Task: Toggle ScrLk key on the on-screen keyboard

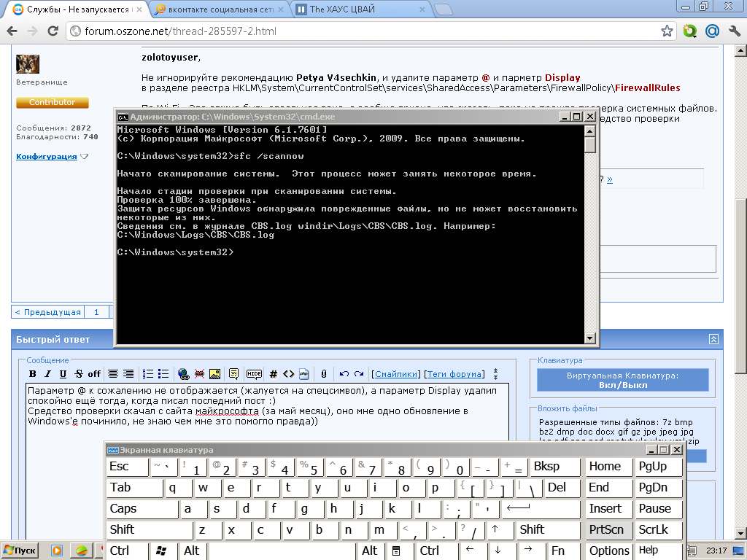Action: [659, 529]
